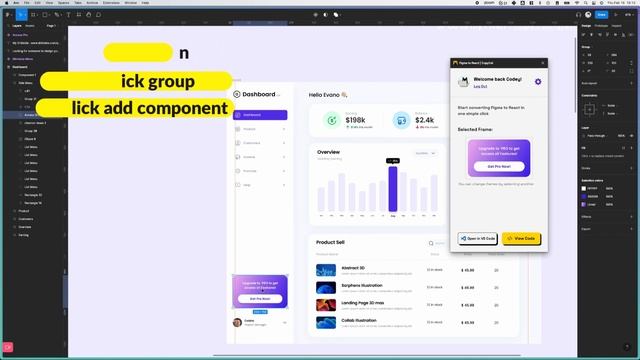Open the macOS Help menu
640x360 pixels.
click(x=145, y=2)
